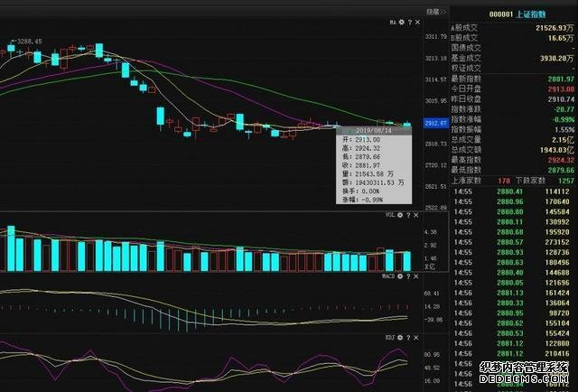Image resolution: width=578 pixels, height=392 pixels.
Task: Click the 最高指数 row label
Action: coord(466,160)
